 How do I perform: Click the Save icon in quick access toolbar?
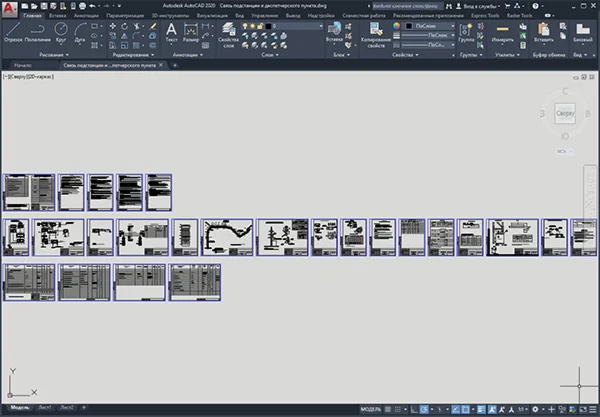click(44, 6)
